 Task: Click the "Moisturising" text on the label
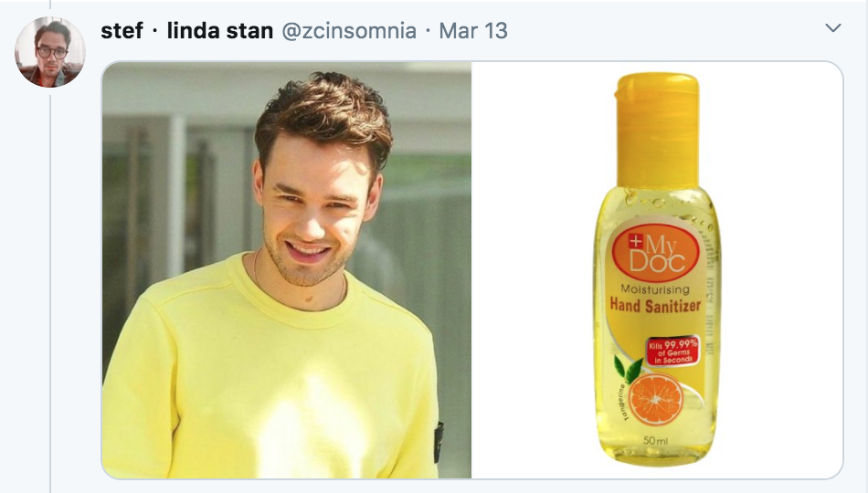pos(655,289)
